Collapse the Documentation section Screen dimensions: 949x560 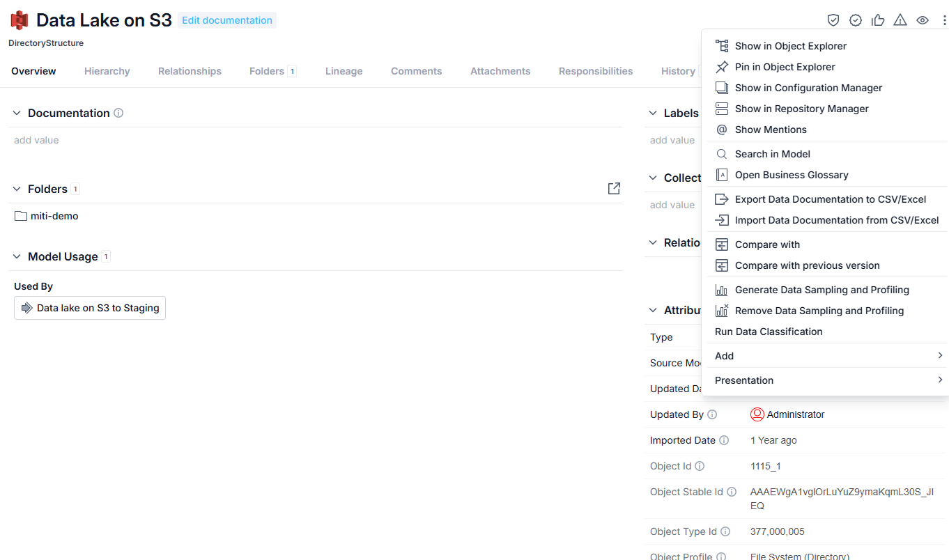(x=17, y=113)
